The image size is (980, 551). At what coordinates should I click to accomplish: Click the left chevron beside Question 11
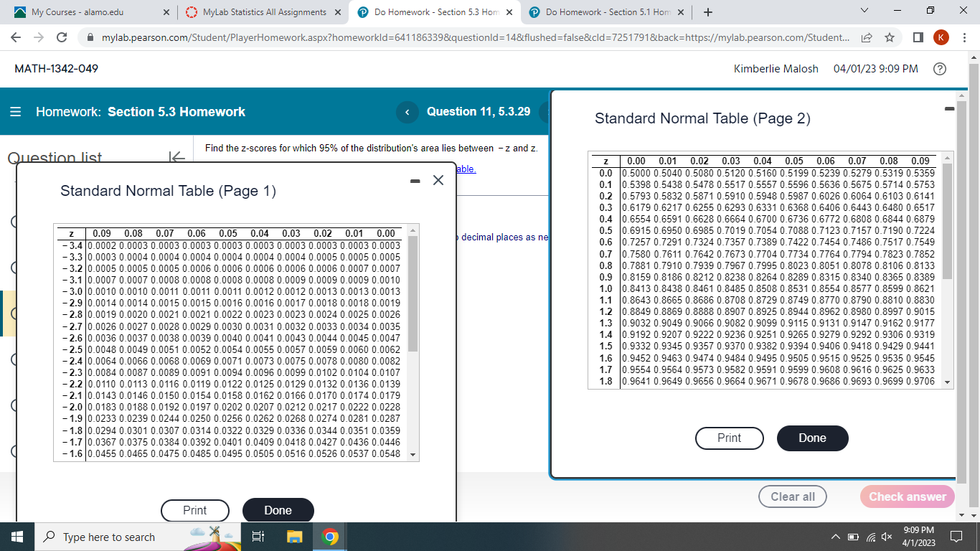(x=407, y=112)
